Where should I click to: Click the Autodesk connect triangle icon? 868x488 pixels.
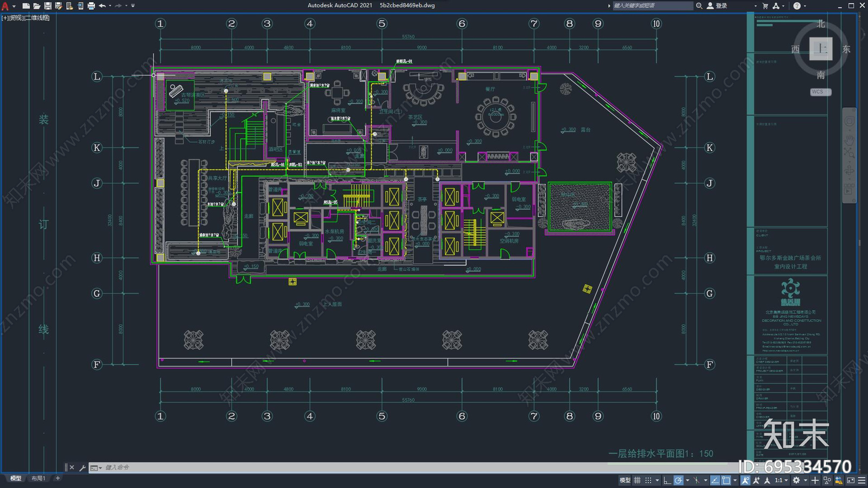pyautogui.click(x=776, y=6)
